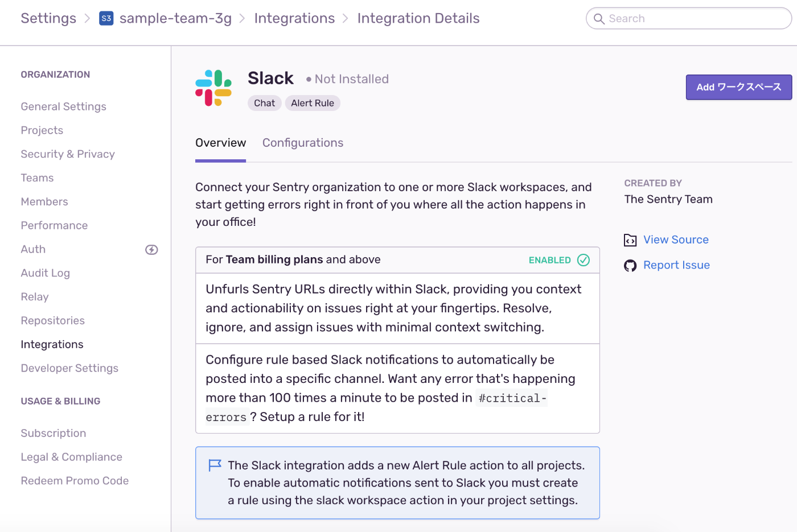
Task: Switch to the Configurations tab
Action: pos(303,143)
